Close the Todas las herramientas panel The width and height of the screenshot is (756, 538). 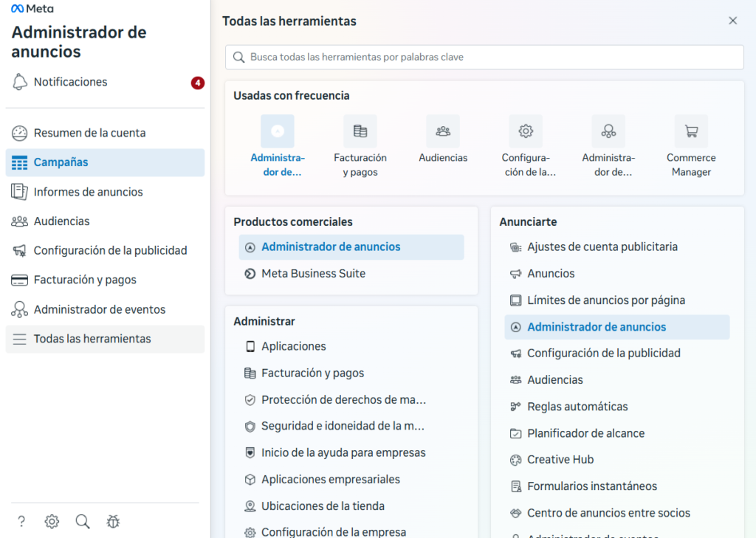point(733,21)
